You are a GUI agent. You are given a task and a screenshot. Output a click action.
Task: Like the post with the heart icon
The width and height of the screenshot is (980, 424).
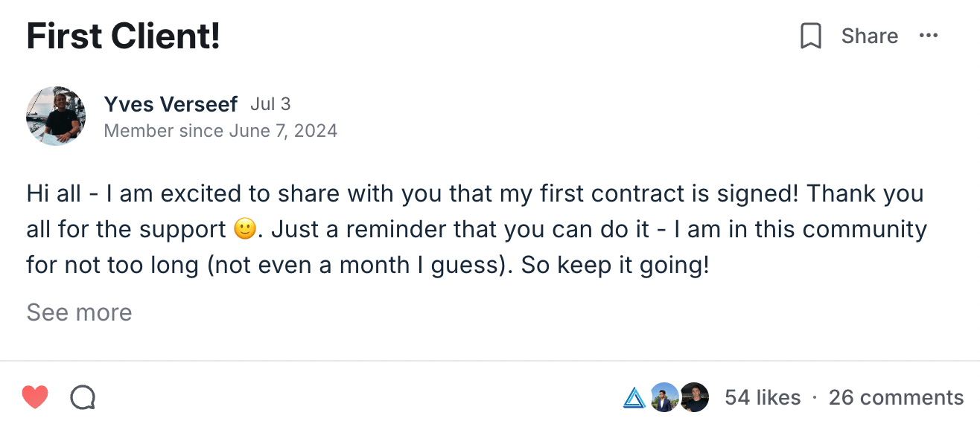tap(35, 398)
